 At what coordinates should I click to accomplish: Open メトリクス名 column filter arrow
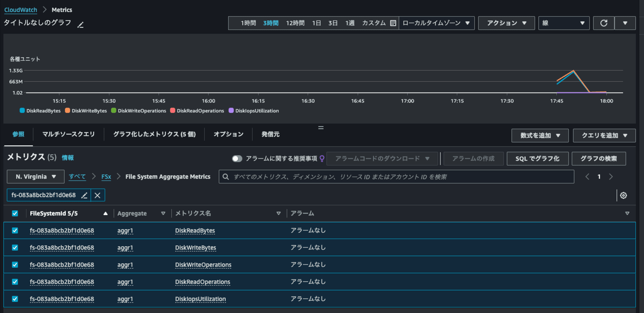[x=279, y=213]
